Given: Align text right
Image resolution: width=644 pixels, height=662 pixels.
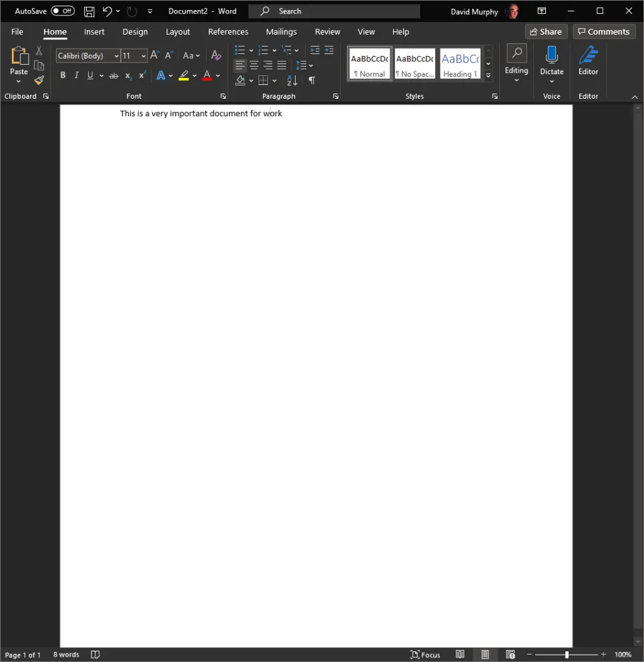Looking at the screenshot, I should (268, 65).
